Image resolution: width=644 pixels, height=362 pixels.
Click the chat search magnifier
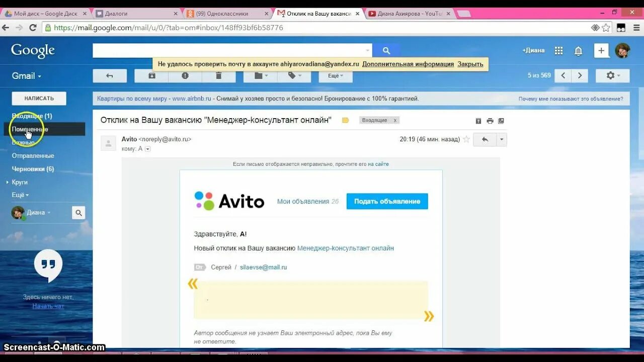tap(78, 213)
